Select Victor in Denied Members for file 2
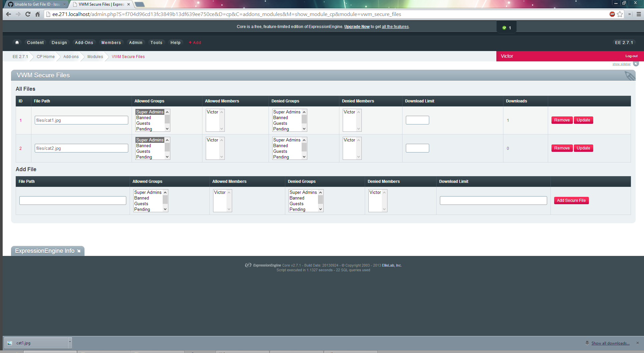This screenshot has height=353, width=644. (349, 140)
